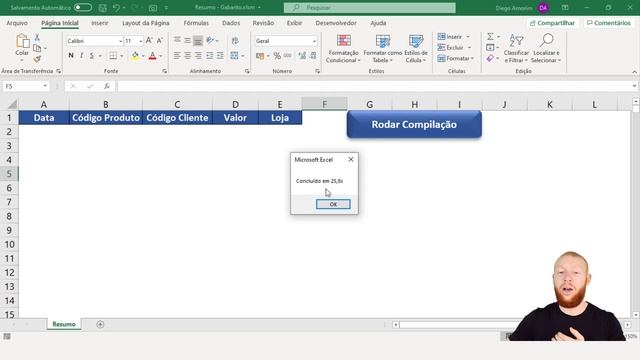Click the align left icon

(177, 56)
